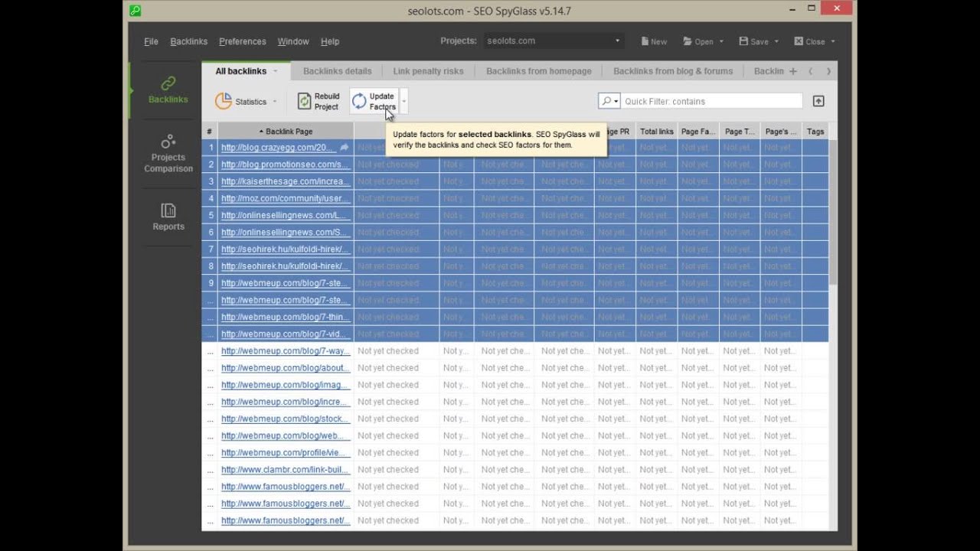Viewport: 980px width, 551px height.
Task: Click the SEO SpyGlass app icon in titlebar
Action: 135,11
